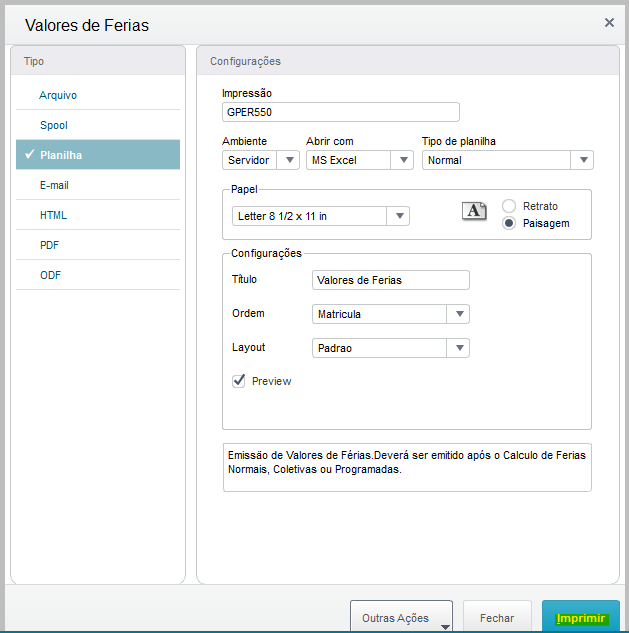This screenshot has height=633, width=629.
Task: Toggle the Preview checkbox
Action: (x=239, y=381)
